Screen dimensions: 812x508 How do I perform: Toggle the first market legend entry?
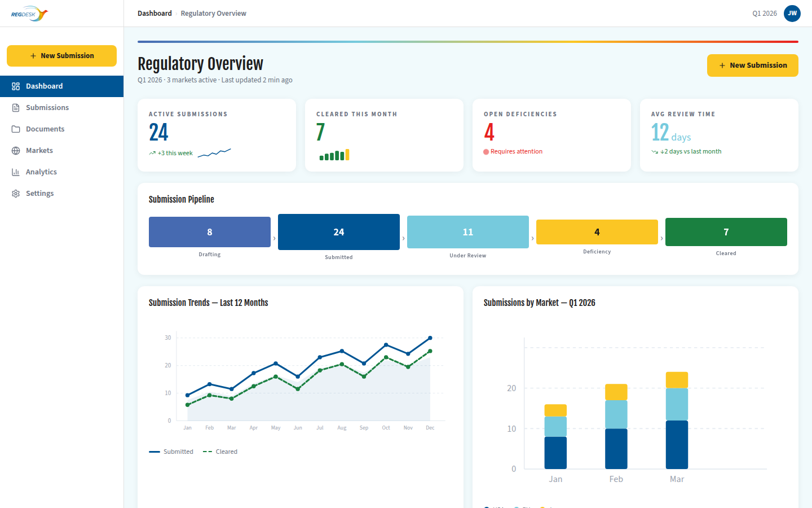[x=493, y=507]
